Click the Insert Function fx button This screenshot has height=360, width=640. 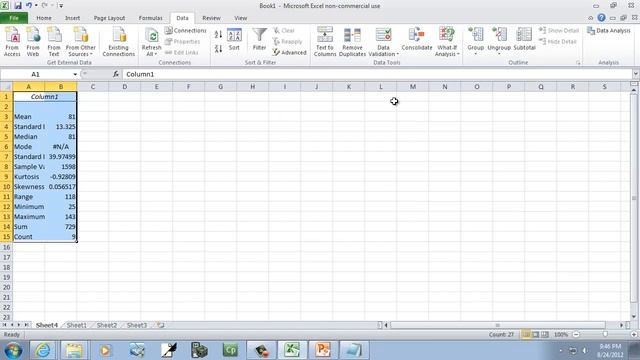click(116, 74)
